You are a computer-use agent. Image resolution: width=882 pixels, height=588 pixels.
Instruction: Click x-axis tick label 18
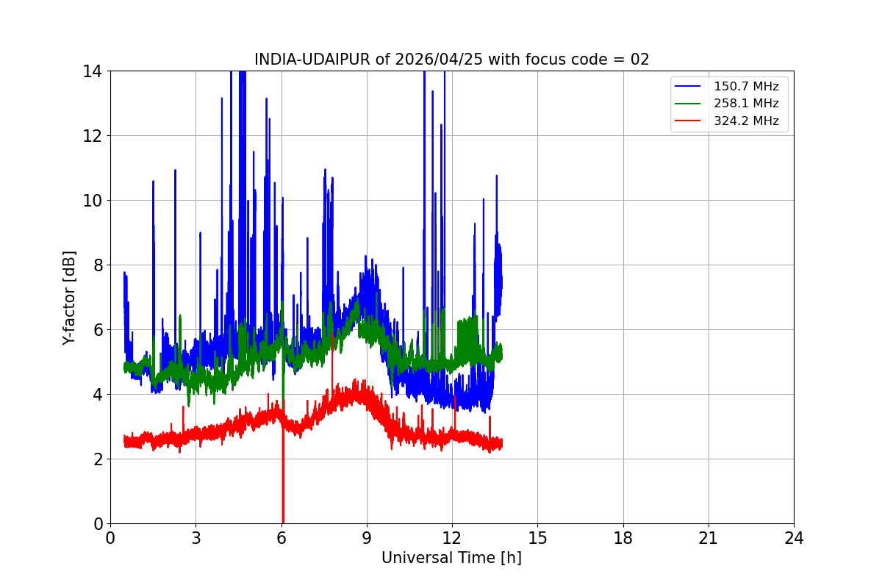(x=623, y=538)
